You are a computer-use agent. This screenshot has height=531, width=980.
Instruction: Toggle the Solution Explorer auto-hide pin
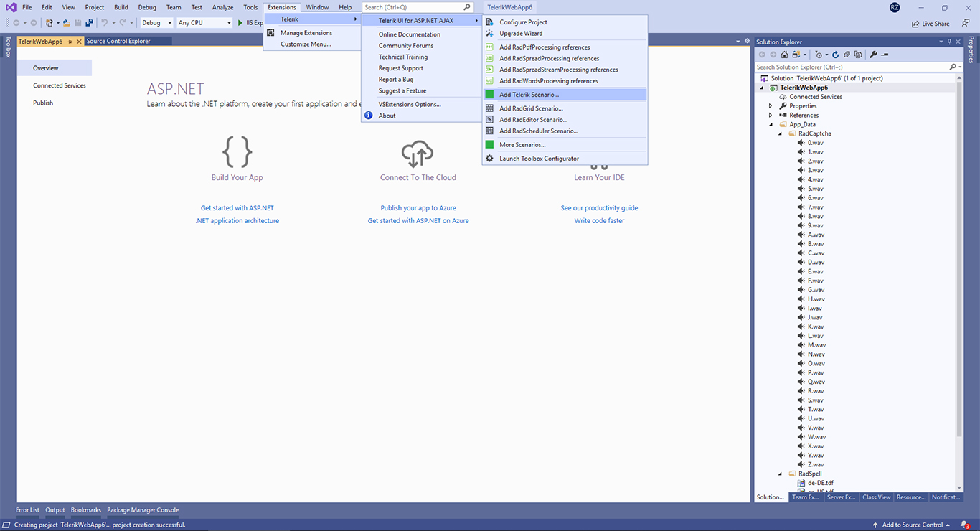[x=949, y=42]
